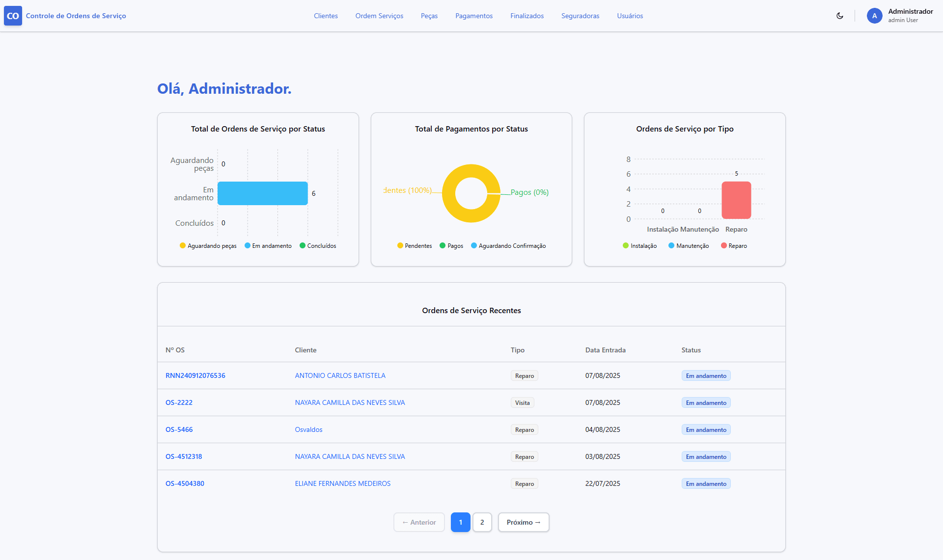
Task: Open order RNN240912076536
Action: pos(195,375)
